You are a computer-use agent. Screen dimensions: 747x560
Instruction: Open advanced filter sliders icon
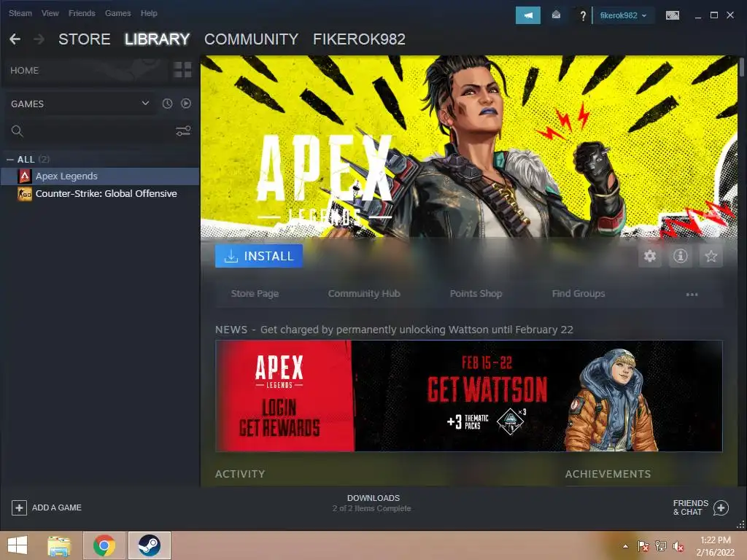(183, 131)
